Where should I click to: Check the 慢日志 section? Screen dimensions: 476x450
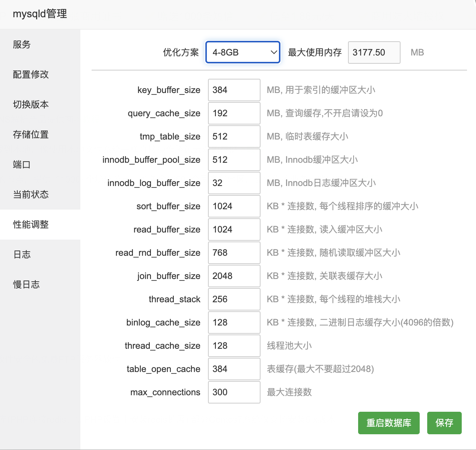tap(26, 285)
